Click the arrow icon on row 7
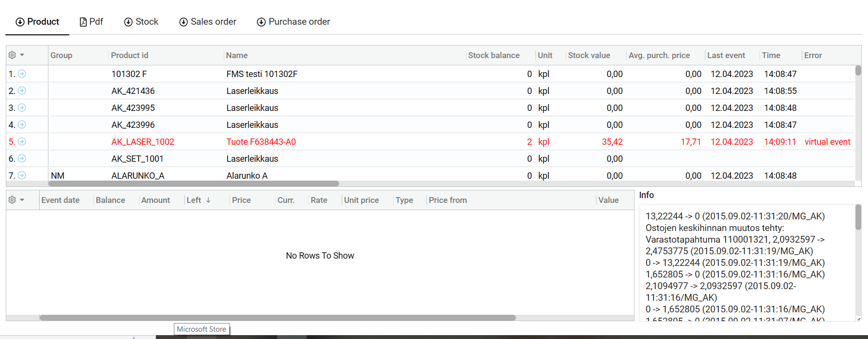The image size is (868, 339). click(x=22, y=175)
